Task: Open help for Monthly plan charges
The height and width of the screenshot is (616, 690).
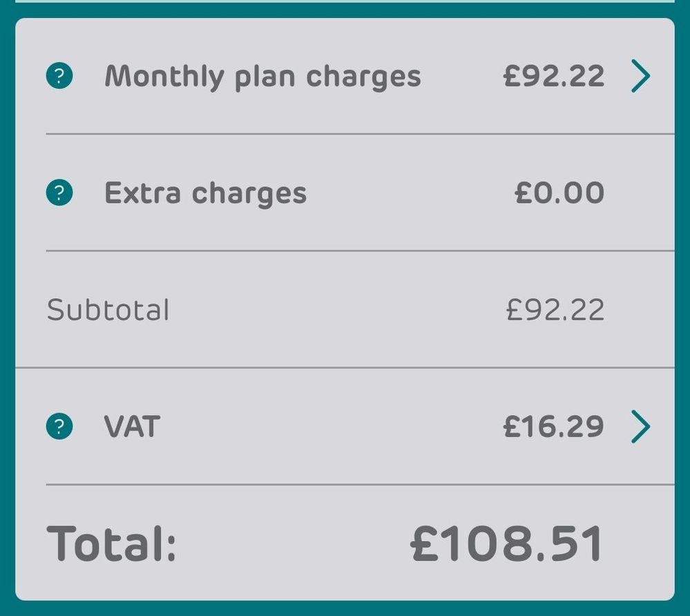Action: [x=59, y=76]
